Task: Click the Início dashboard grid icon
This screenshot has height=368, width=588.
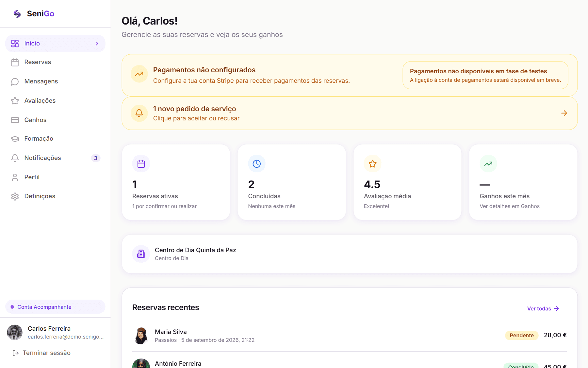Action: tap(15, 44)
